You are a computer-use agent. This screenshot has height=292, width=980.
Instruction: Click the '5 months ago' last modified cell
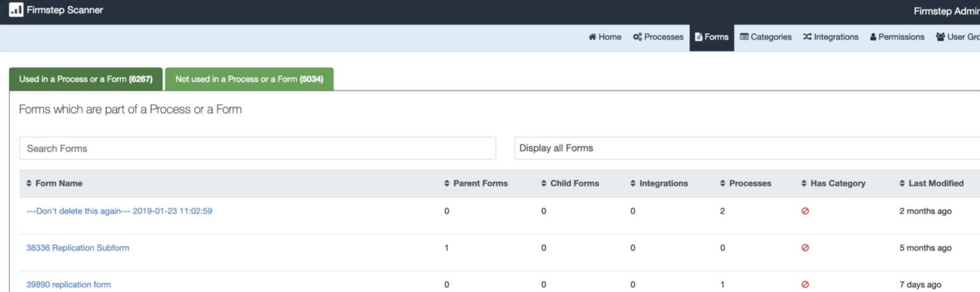tap(925, 248)
